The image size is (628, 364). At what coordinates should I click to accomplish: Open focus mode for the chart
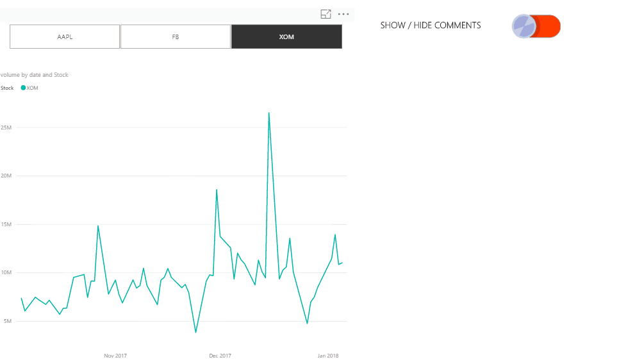click(326, 14)
